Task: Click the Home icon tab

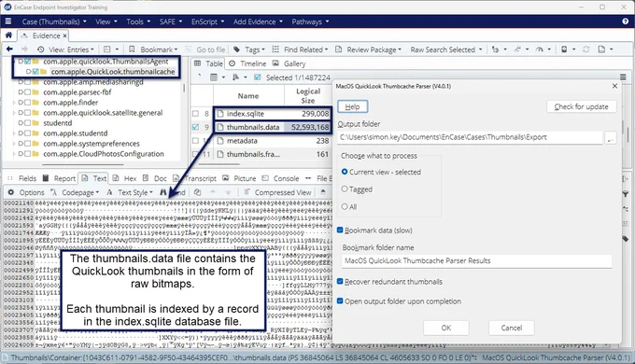Action: (8, 35)
